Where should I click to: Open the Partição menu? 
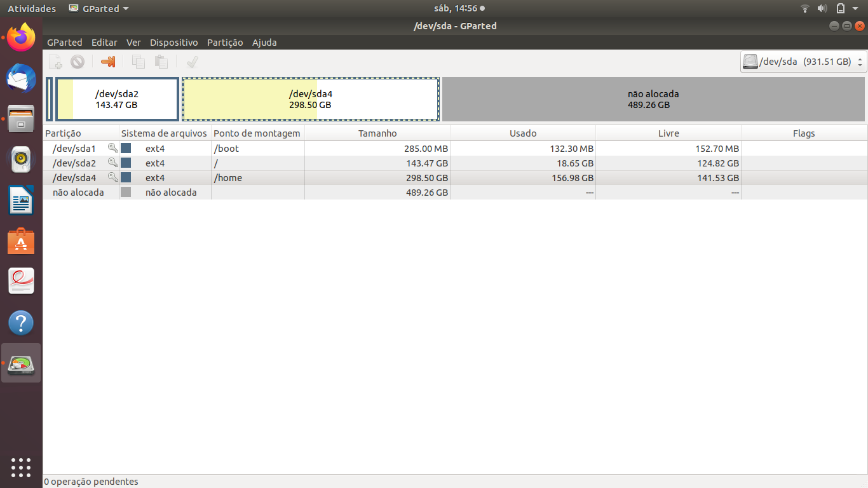(225, 43)
